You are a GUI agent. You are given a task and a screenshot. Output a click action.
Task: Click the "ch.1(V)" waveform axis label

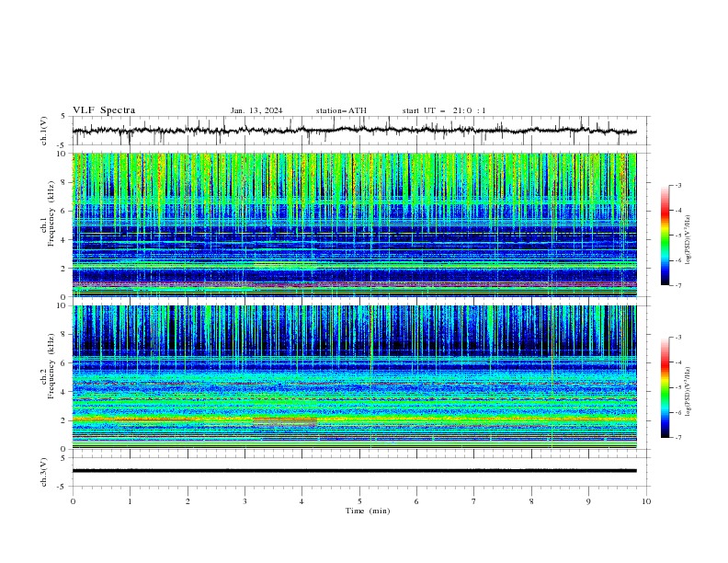click(44, 131)
